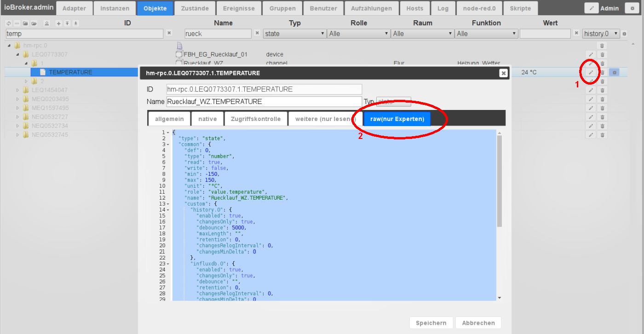Fold the "influxdb.0" block at line 23
This screenshot has height=334, width=644.
coord(168,264)
